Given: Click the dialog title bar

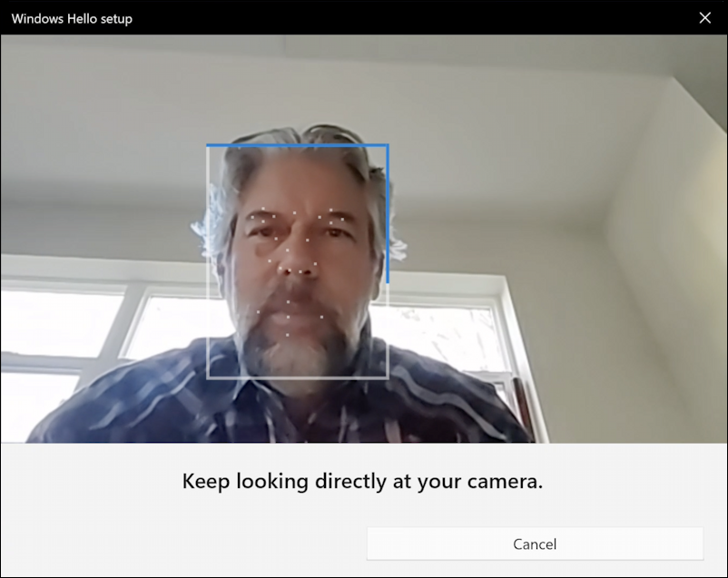Looking at the screenshot, I should pos(363,17).
